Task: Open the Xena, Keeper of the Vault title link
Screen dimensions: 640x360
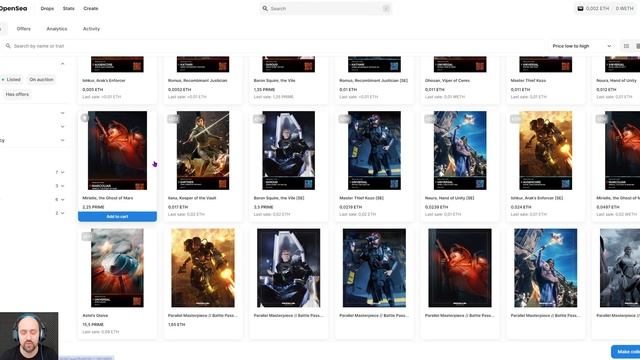Action: [192, 198]
